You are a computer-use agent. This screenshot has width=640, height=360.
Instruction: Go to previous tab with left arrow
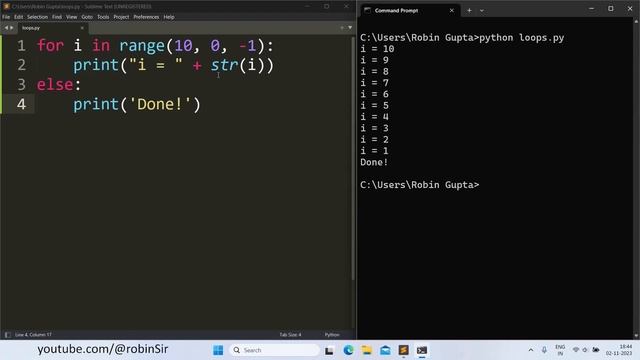tap(6, 28)
